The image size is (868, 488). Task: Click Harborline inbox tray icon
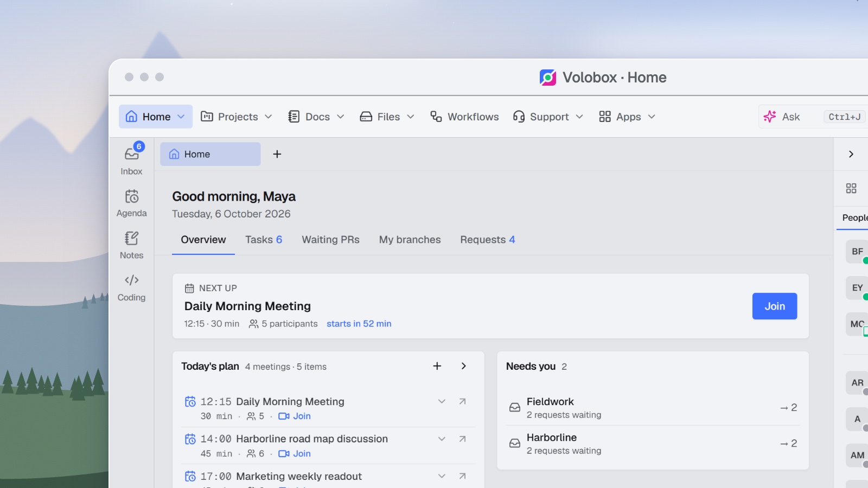(x=515, y=444)
